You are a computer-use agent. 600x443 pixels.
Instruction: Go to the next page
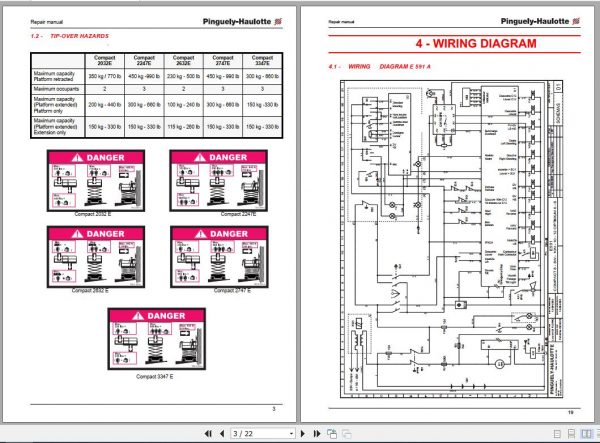click(x=303, y=433)
